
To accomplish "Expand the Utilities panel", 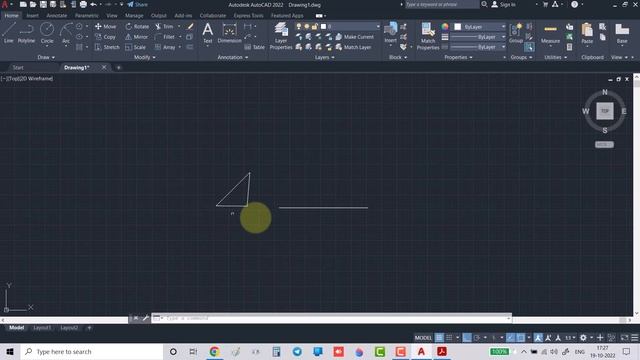I will pyautogui.click(x=556, y=58).
